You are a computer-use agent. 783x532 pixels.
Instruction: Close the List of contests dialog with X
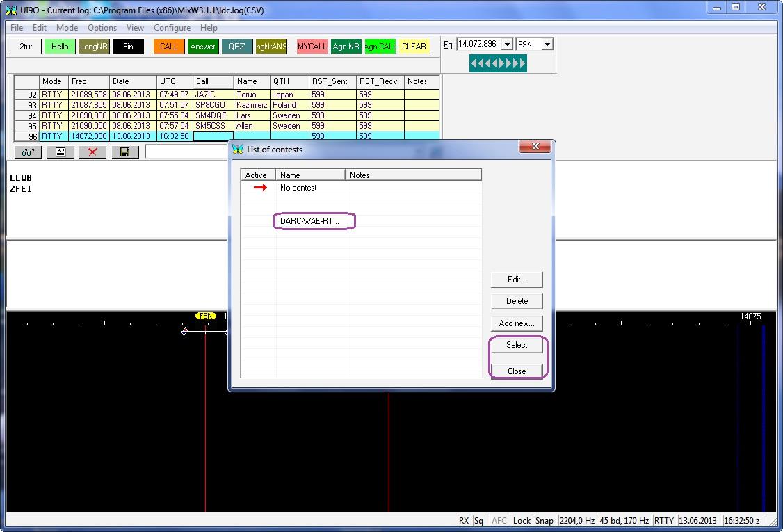(x=535, y=147)
